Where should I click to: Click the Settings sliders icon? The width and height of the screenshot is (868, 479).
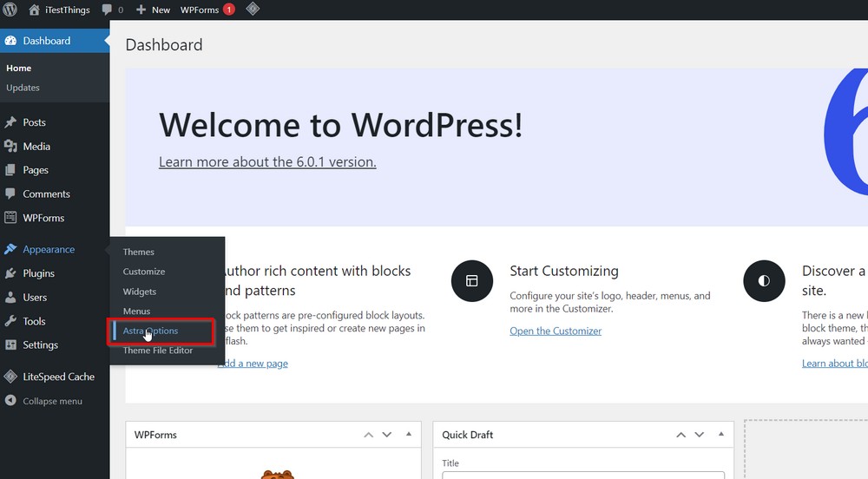click(10, 344)
